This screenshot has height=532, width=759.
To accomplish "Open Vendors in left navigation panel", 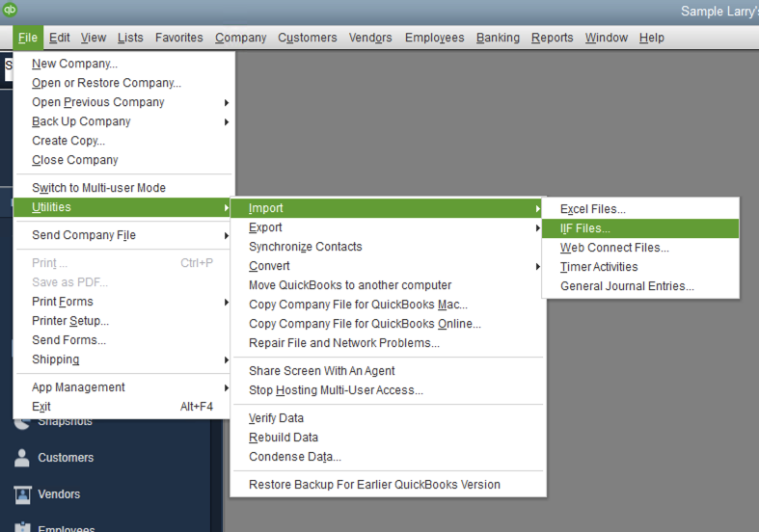I will click(59, 494).
